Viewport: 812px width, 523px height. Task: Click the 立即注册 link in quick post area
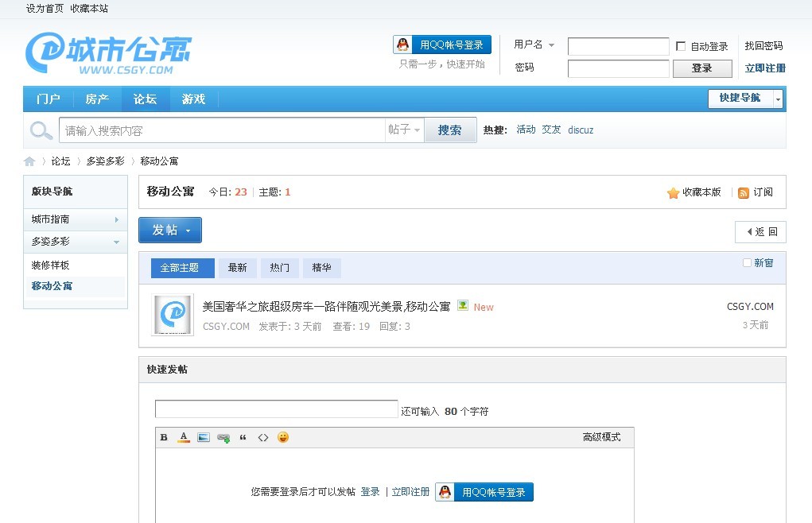[410, 492]
